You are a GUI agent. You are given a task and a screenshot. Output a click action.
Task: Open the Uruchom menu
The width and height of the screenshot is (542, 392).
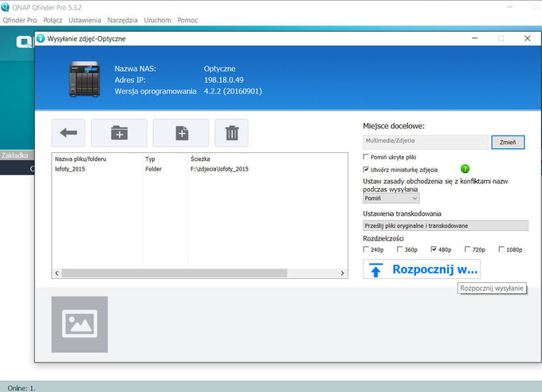(x=157, y=20)
